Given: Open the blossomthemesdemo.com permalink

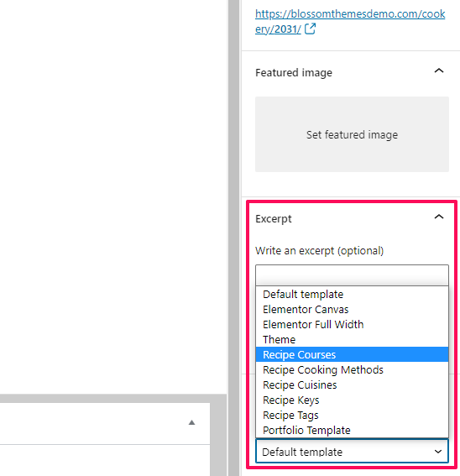Looking at the screenshot, I should tap(350, 21).
